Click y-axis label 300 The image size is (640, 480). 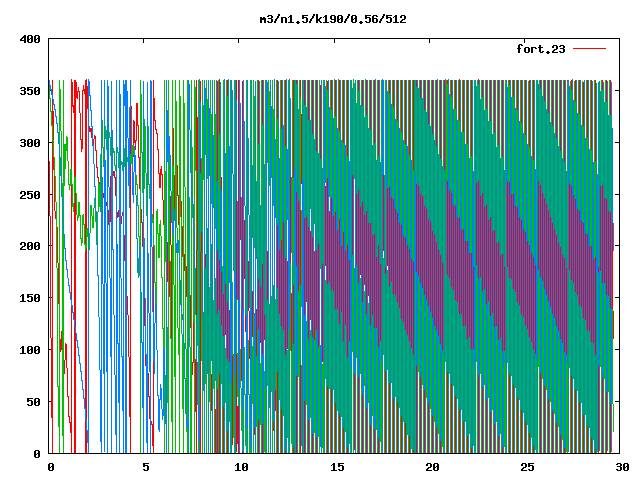[30, 143]
